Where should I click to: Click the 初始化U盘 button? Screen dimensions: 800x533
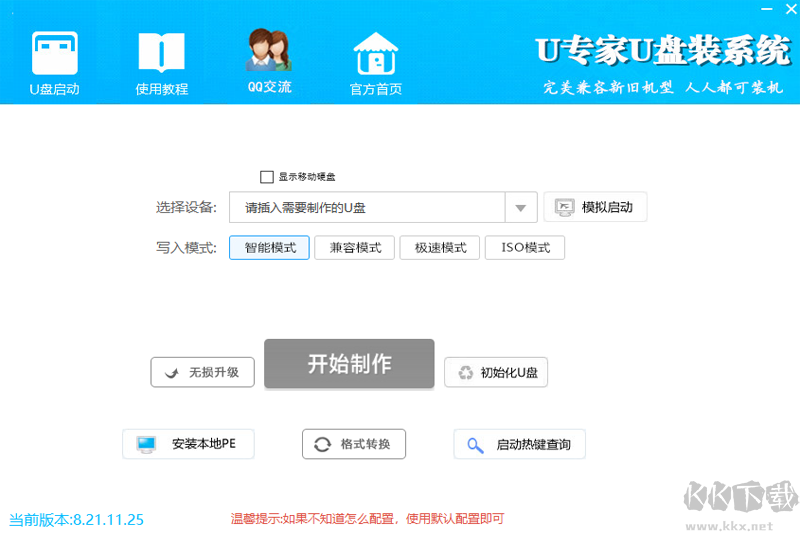[496, 372]
